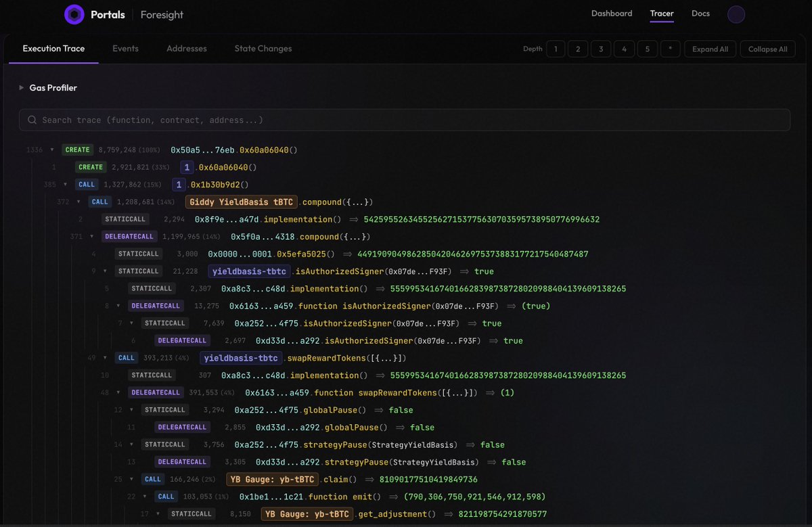This screenshot has width=812, height=527.
Task: Collapse the DELEGATECALL 391,553 row
Action: (x=119, y=392)
